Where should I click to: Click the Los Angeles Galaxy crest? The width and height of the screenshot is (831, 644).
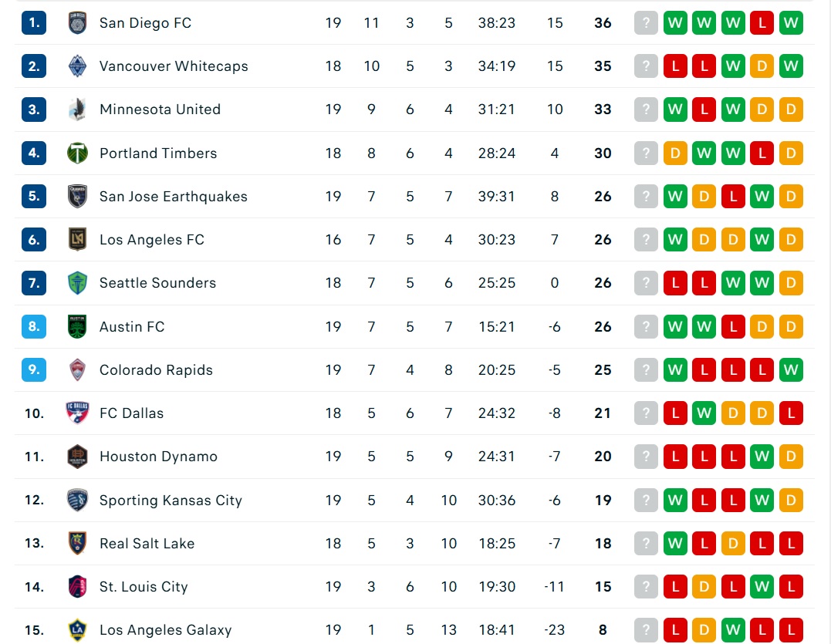coord(77,629)
